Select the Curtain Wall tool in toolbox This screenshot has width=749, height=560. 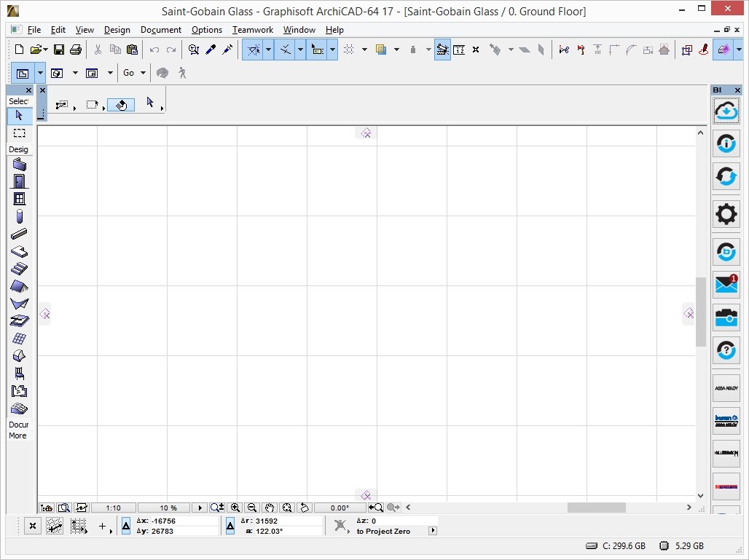coord(19,339)
